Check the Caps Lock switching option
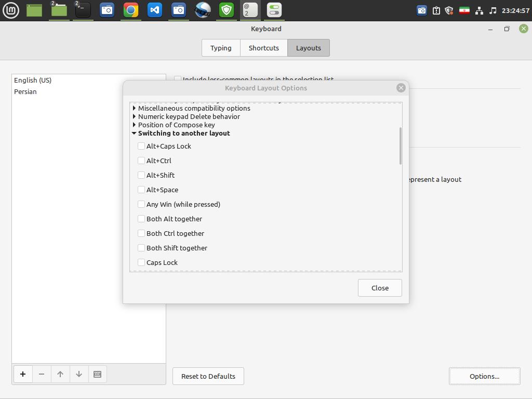The height and width of the screenshot is (399, 532). pyautogui.click(x=141, y=262)
